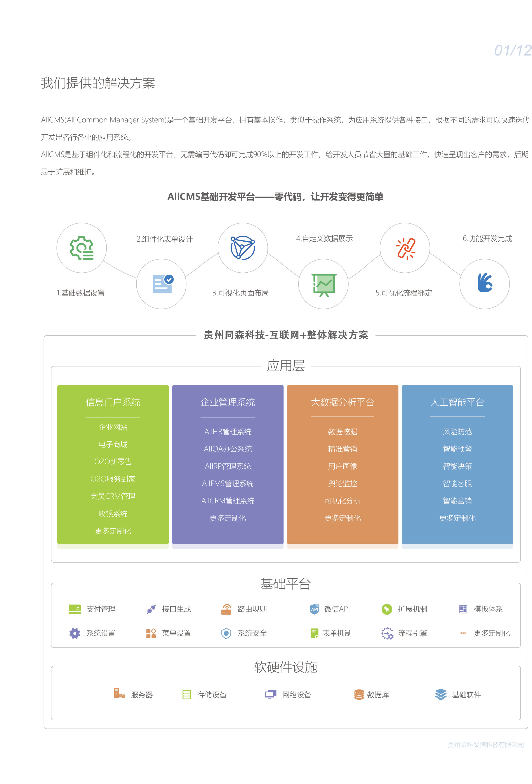Click AllRP管理系统 entry
532x784 pixels.
[228, 466]
